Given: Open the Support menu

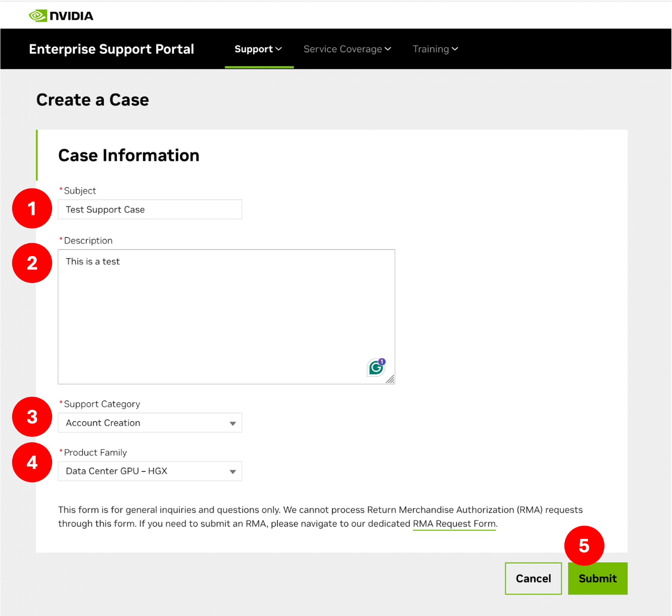Looking at the screenshot, I should tap(258, 49).
